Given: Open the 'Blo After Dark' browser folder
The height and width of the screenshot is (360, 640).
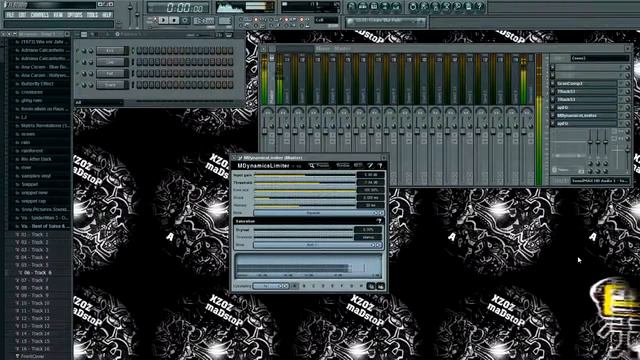Looking at the screenshot, I should pyautogui.click(x=36, y=159).
